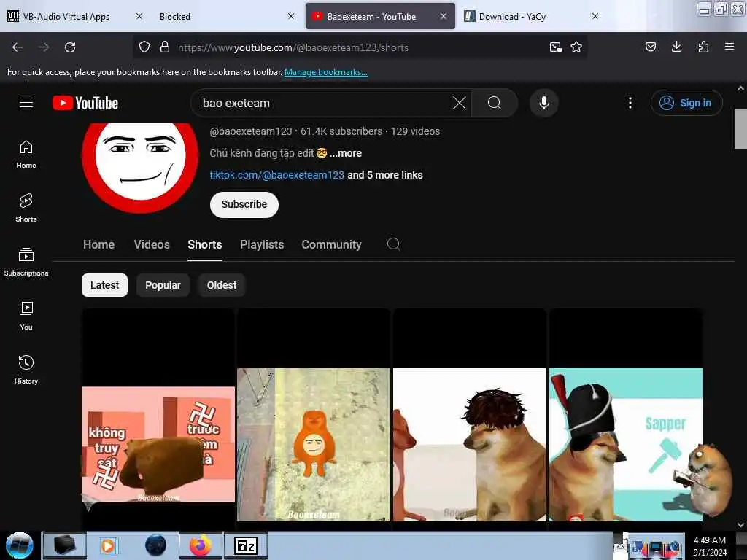Open the channel Videos tab
The height and width of the screenshot is (560, 747).
[x=152, y=244]
